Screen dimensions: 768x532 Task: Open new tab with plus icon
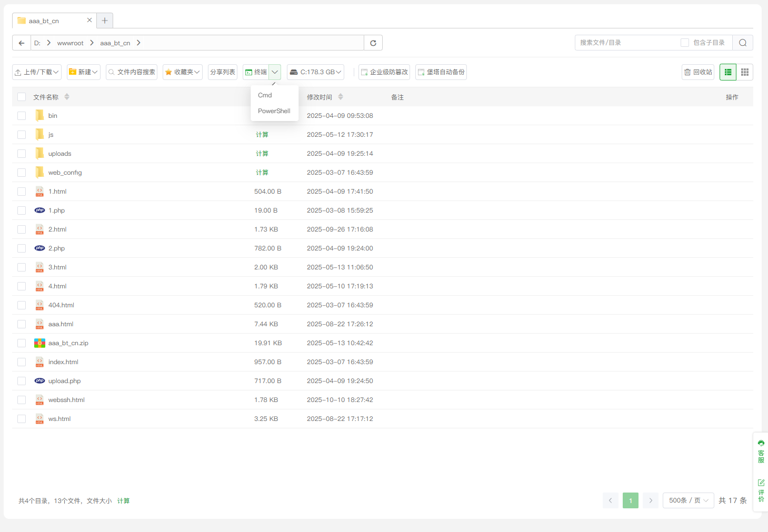point(105,21)
